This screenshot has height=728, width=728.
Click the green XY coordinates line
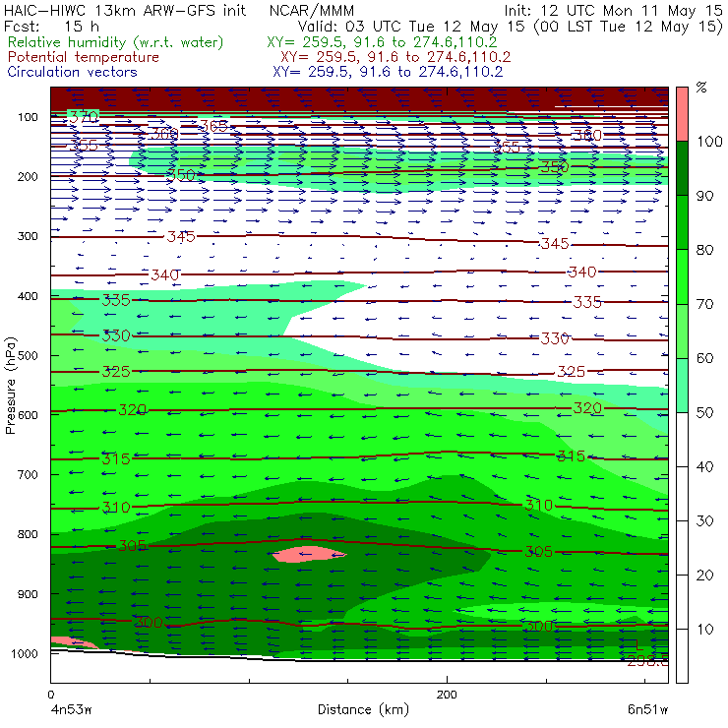[382, 42]
